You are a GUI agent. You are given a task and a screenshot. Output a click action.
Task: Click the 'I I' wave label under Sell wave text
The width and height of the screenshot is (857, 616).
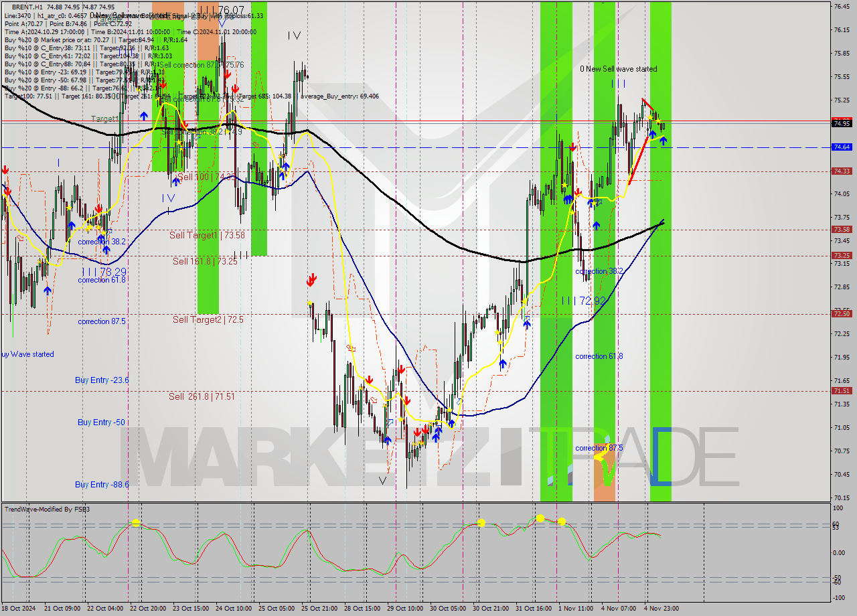[618, 83]
